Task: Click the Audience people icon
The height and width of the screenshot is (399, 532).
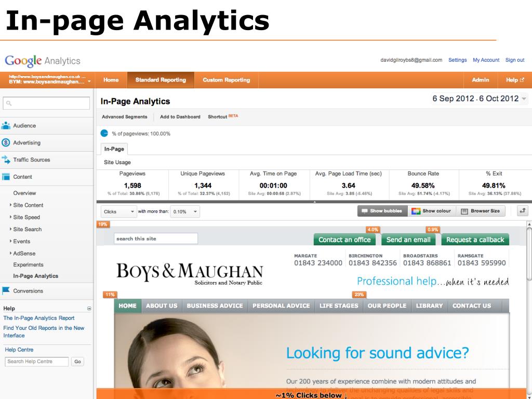Action: click(6, 126)
